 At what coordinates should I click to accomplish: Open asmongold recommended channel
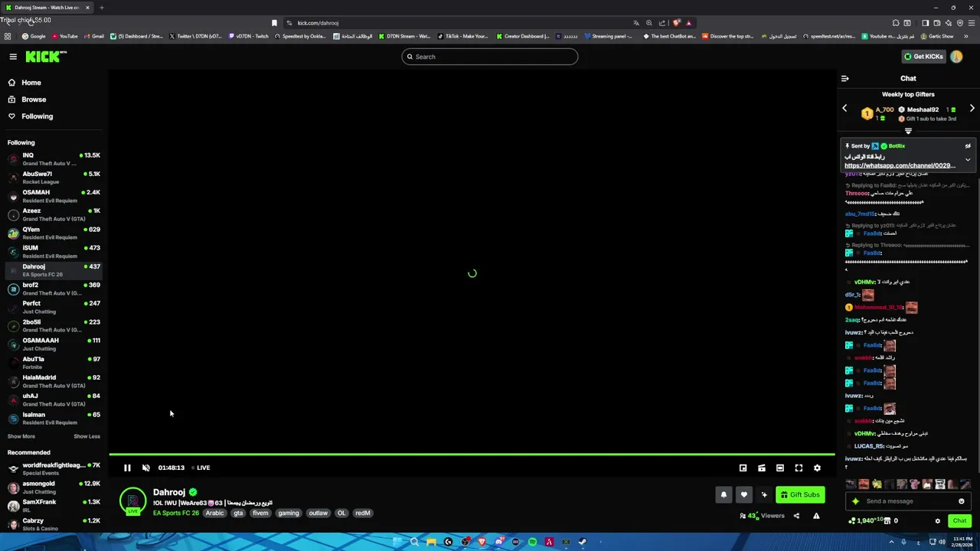pos(54,487)
